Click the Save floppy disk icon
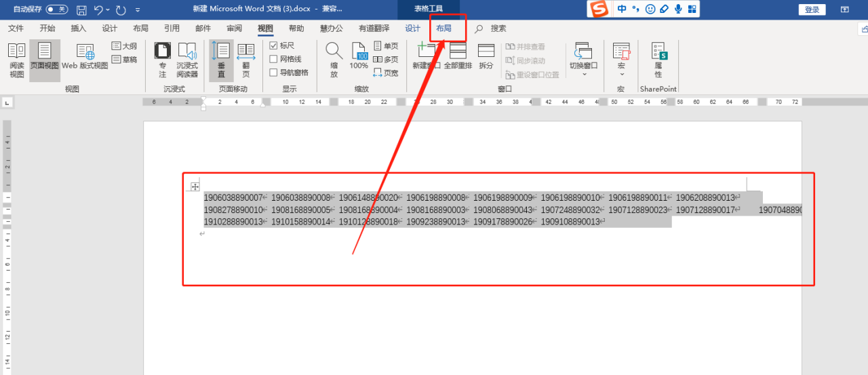Viewport: 868px width, 375px height. 81,9
